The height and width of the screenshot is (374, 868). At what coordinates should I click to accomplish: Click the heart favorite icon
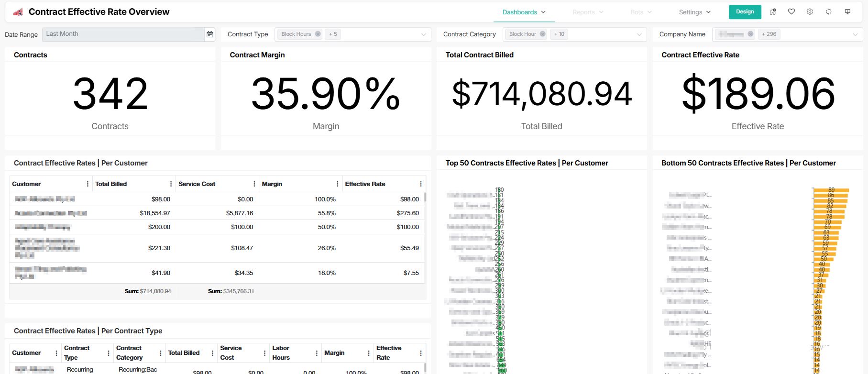(x=791, y=12)
